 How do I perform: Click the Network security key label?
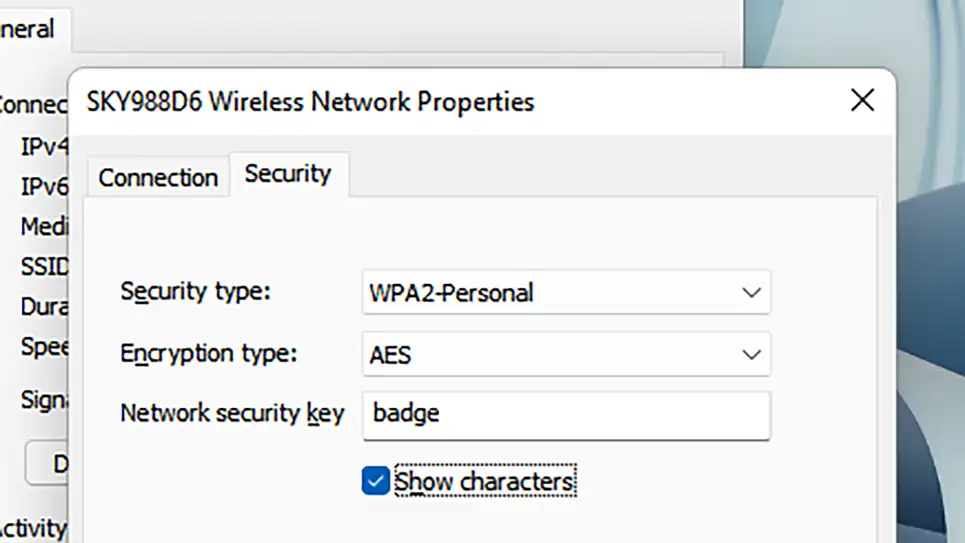(232, 413)
